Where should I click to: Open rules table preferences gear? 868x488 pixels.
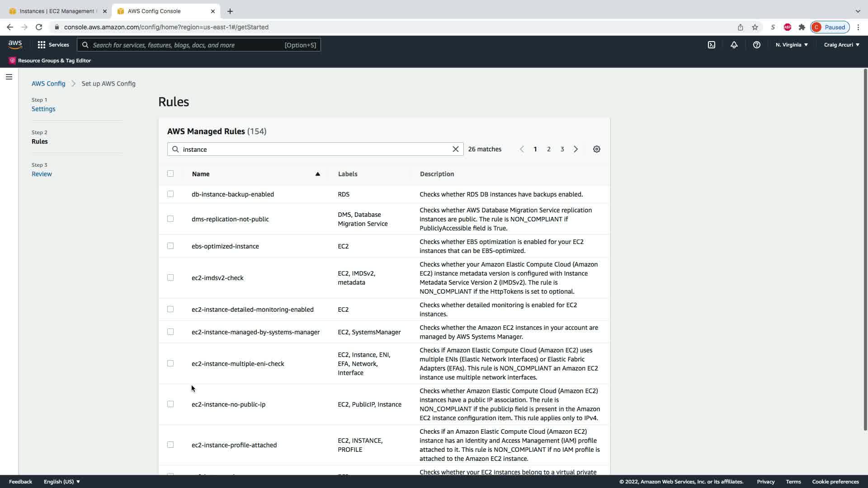pos(596,149)
